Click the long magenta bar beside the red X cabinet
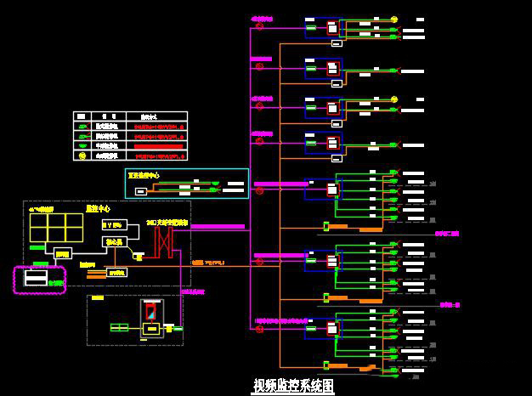This screenshot has width=532, height=396. 218,227
